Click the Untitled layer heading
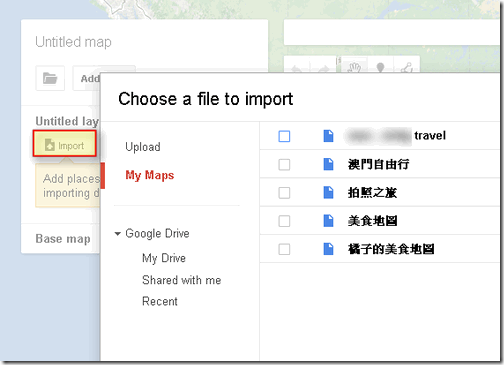The height and width of the screenshot is (365, 504). (67, 121)
